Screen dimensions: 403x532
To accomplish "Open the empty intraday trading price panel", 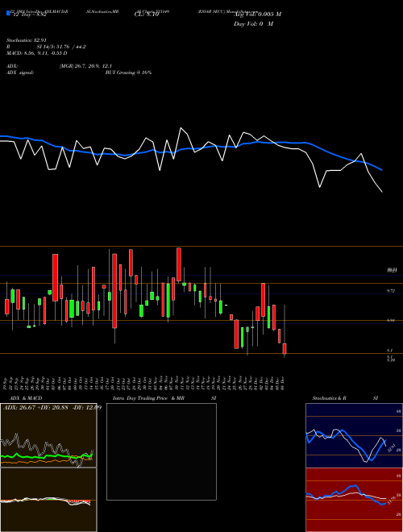I will click(161, 451).
